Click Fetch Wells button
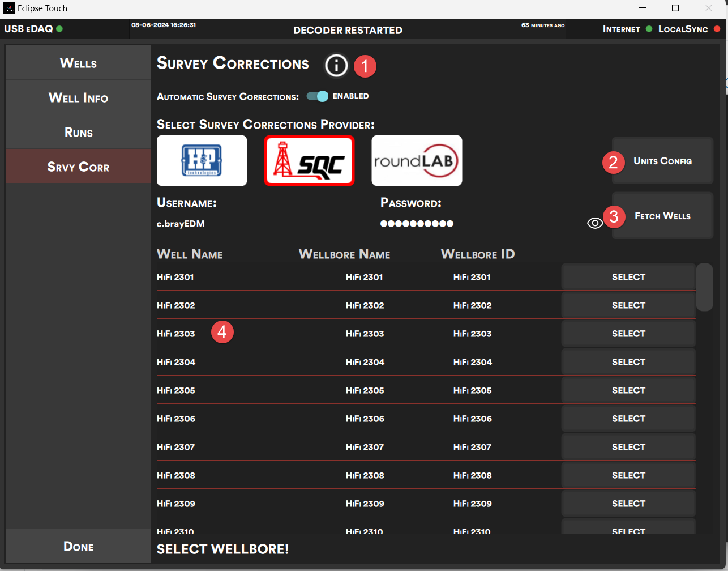Screen dimensions: 728x571 point(662,216)
